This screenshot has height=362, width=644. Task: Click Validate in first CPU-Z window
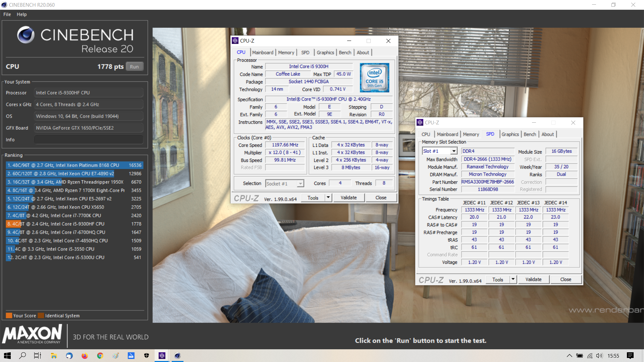tap(349, 197)
